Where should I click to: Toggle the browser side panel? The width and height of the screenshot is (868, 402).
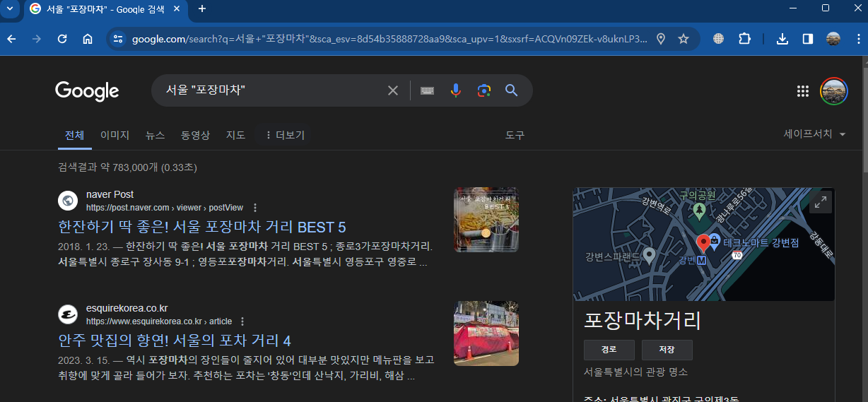tap(808, 39)
